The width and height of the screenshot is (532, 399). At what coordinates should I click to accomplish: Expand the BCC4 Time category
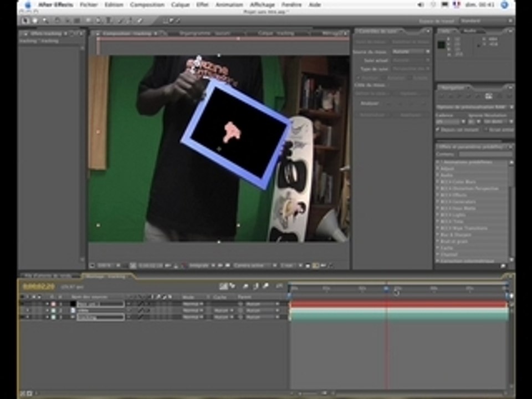tap(438, 222)
